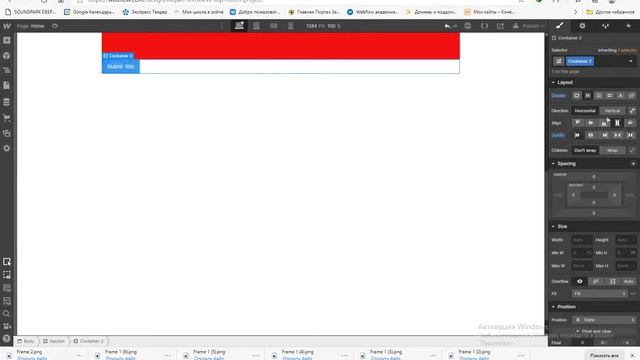Open the Ecommerce cart panel icon
This screenshot has width=640, height=360.
coord(7,118)
